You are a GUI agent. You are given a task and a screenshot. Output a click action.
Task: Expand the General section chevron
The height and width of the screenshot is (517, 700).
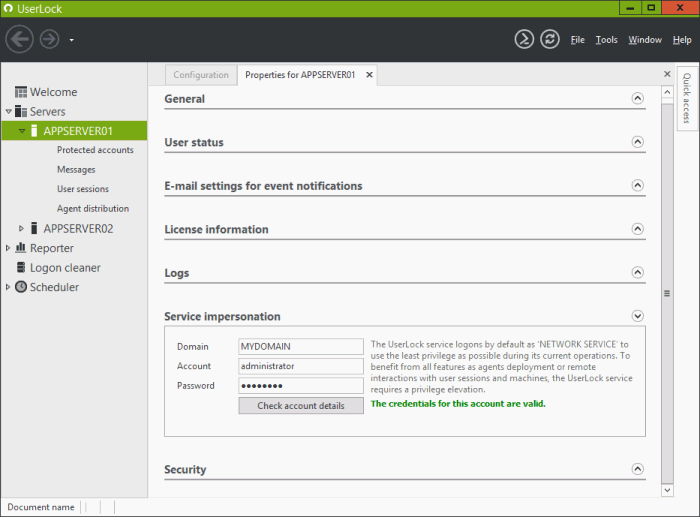click(x=638, y=98)
